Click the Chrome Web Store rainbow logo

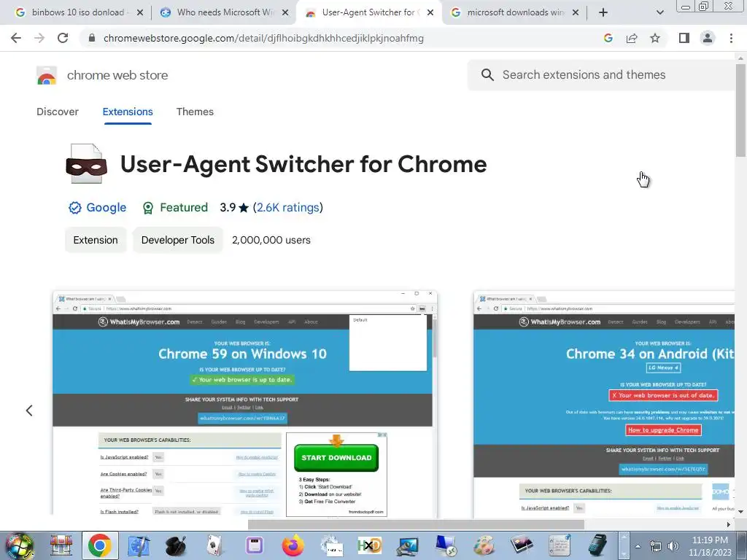click(x=47, y=75)
